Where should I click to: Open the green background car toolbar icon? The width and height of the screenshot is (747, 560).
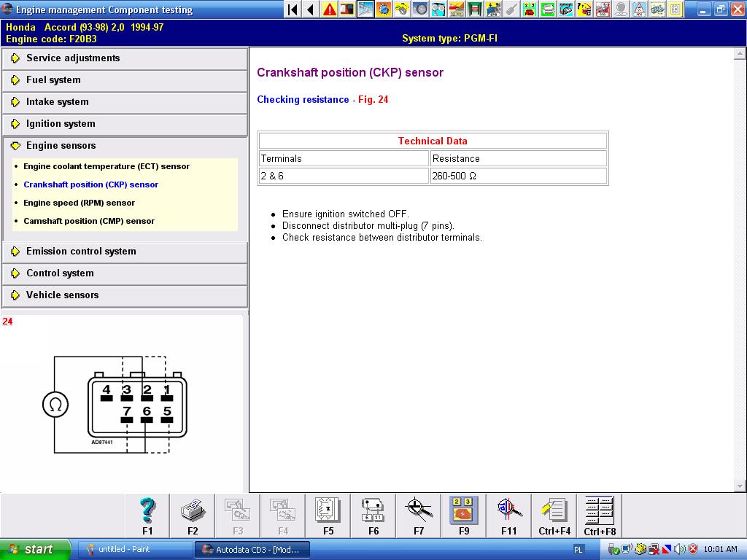click(x=546, y=9)
